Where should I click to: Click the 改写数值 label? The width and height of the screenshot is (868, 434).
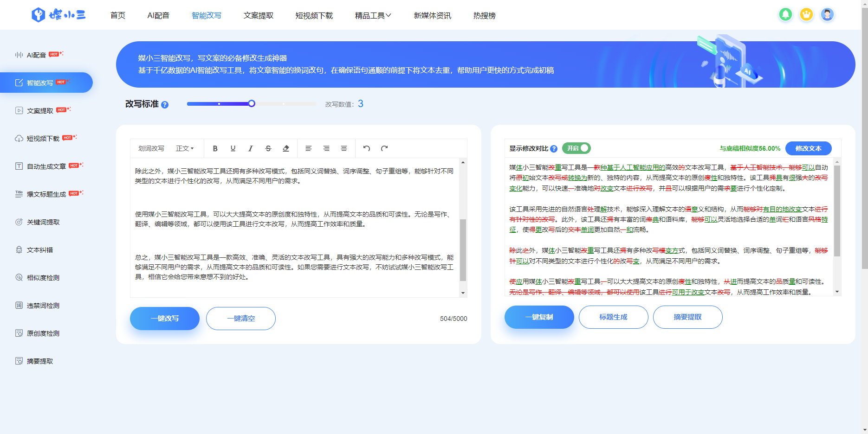point(339,104)
